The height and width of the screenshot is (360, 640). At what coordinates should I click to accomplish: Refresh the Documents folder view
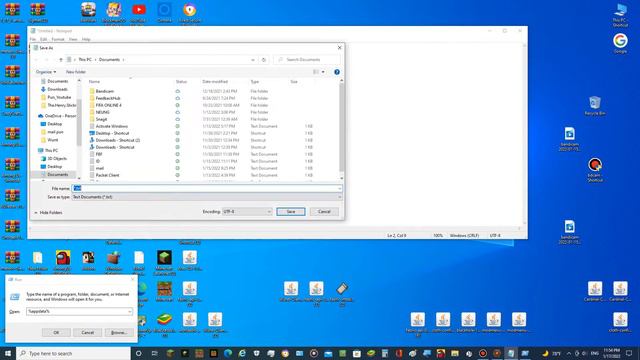[264, 60]
